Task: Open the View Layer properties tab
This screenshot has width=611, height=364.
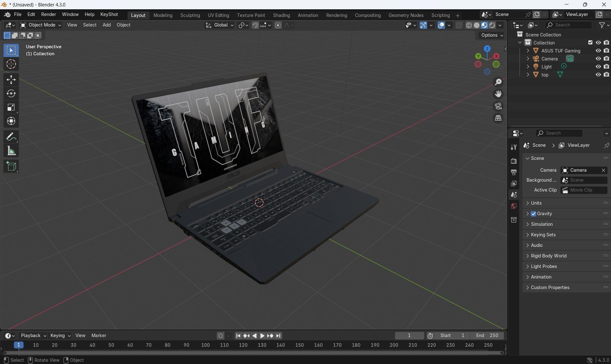Action: pos(514,184)
